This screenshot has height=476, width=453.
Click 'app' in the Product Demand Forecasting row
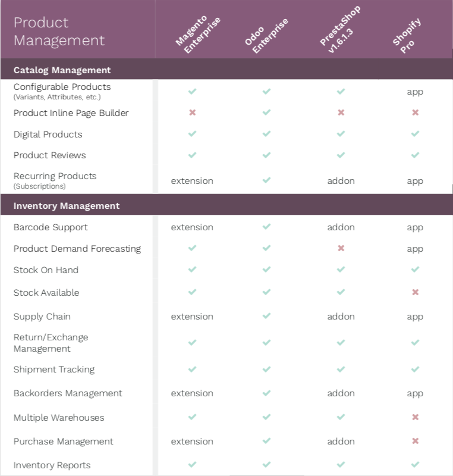415,249
